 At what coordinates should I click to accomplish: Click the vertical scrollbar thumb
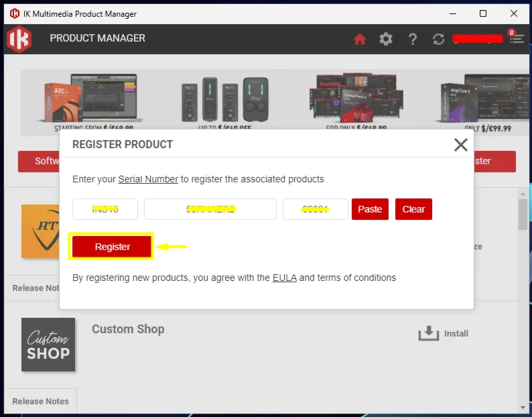click(x=523, y=215)
